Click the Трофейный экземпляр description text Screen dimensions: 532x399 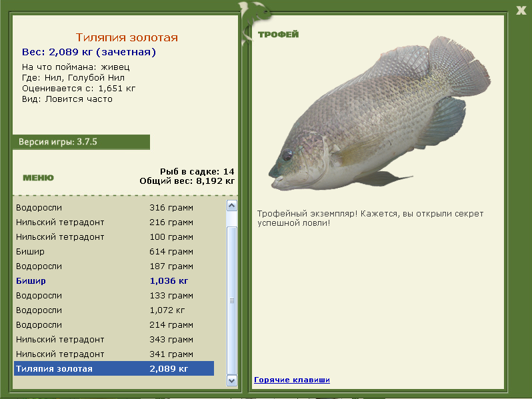tap(370, 218)
